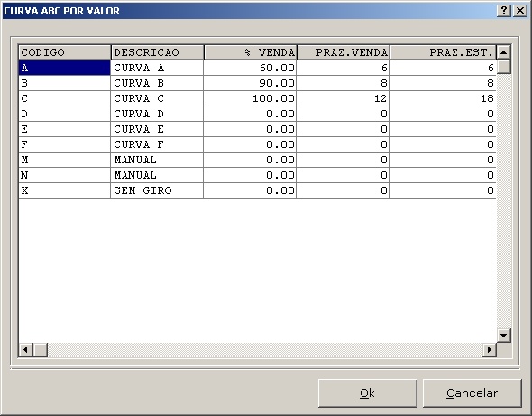Click the PRAZ.VENDA column header
Viewport: 532px width, 416px height.
[343, 52]
